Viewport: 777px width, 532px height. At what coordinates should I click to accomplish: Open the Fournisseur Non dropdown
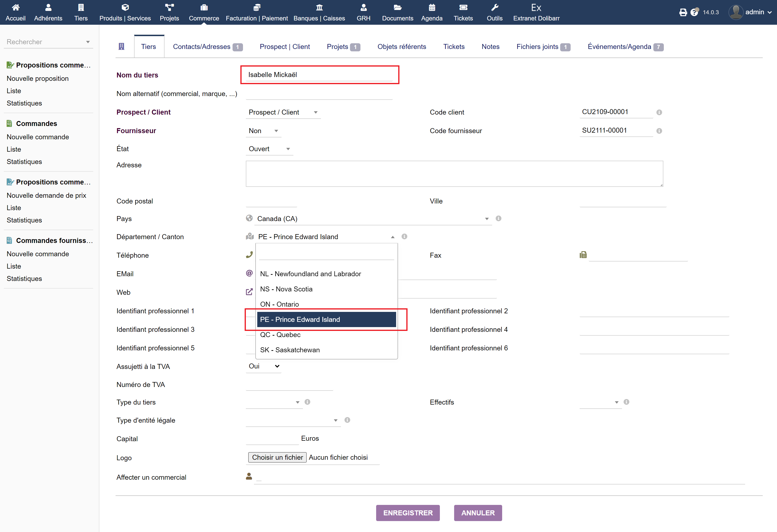[x=263, y=131]
